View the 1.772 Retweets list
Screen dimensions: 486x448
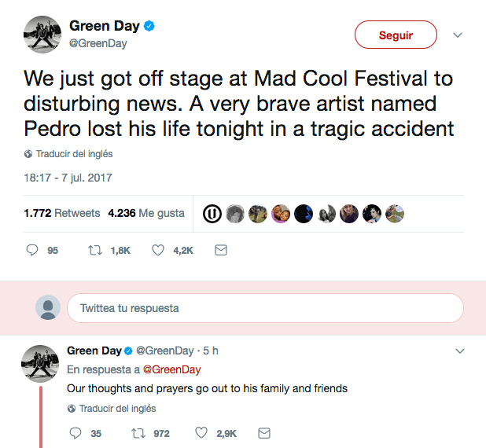(x=62, y=213)
